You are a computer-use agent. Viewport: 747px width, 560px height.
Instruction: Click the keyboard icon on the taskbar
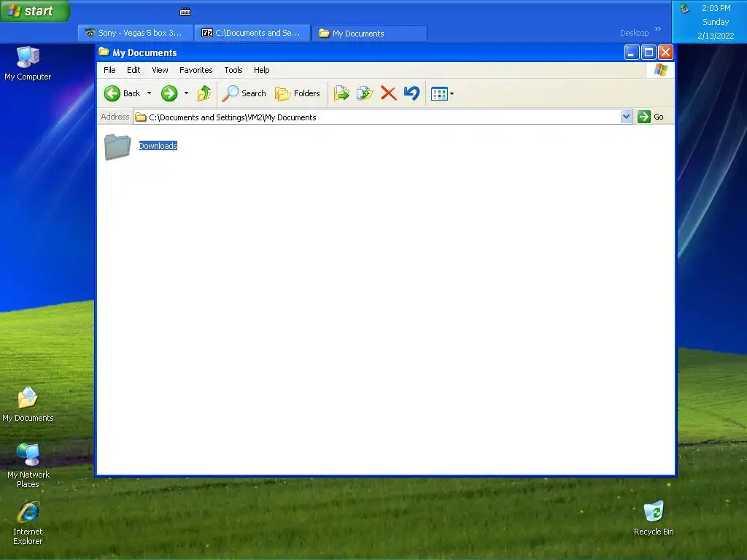[185, 12]
